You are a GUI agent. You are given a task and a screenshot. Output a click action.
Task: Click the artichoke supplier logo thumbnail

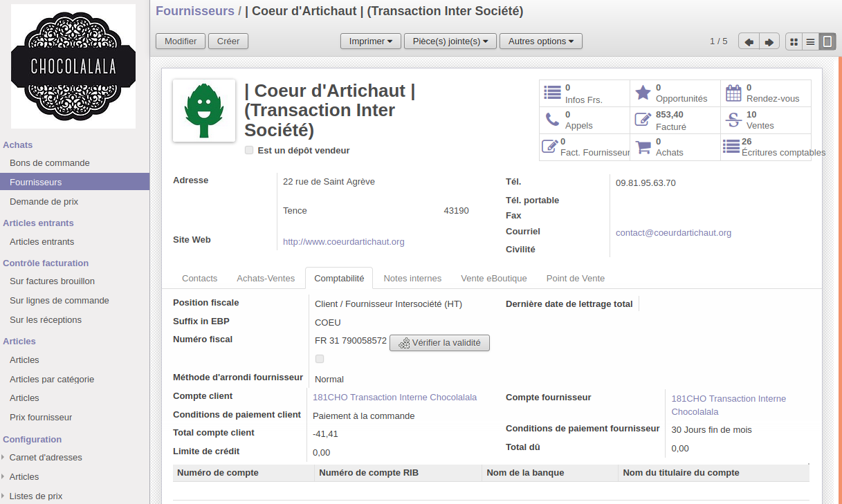203,111
